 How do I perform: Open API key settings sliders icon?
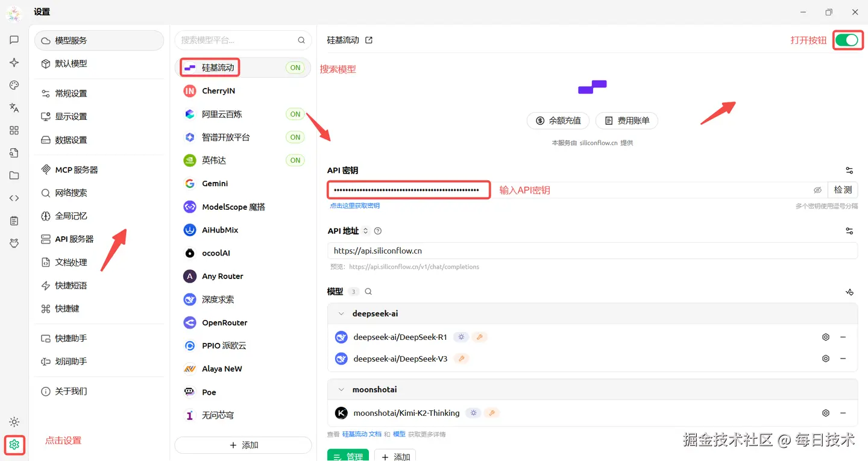(849, 171)
